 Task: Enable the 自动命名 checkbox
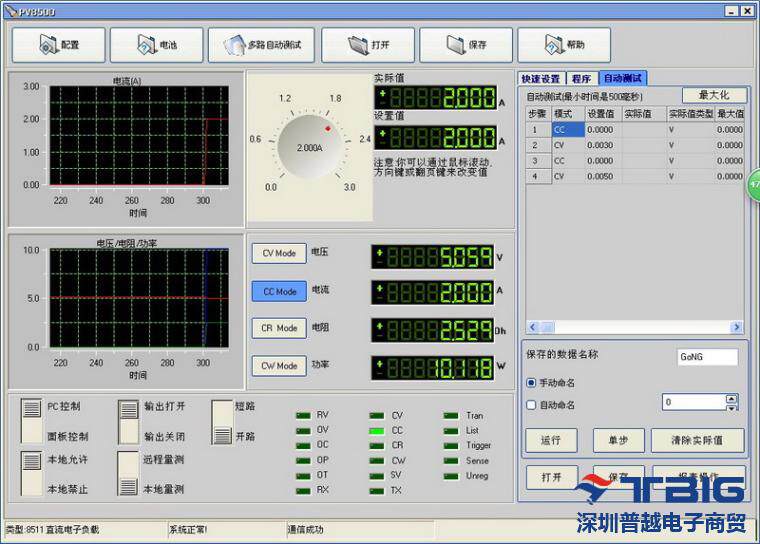531,405
